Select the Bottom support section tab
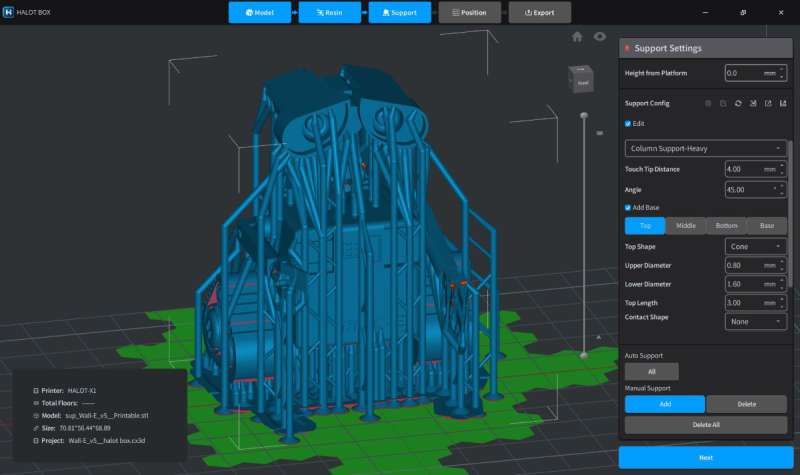This screenshot has height=475, width=800. point(726,226)
